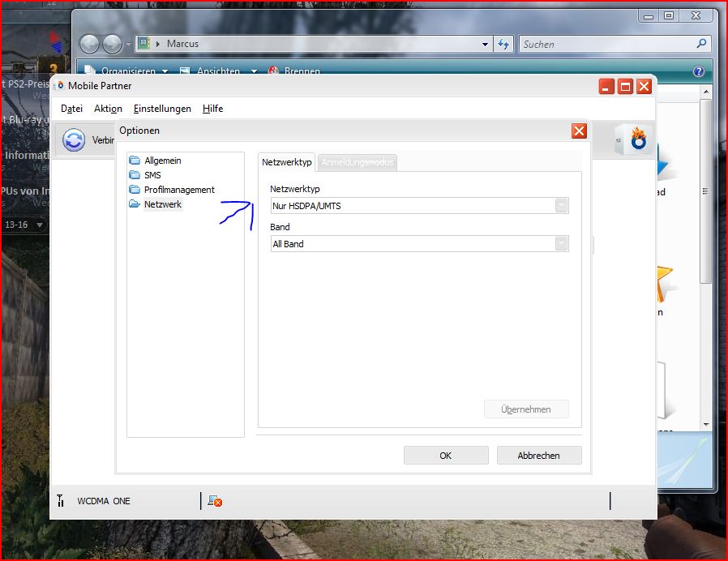Image resolution: width=728 pixels, height=561 pixels.
Task: Click the disconnected network status icon
Action: pos(215,501)
